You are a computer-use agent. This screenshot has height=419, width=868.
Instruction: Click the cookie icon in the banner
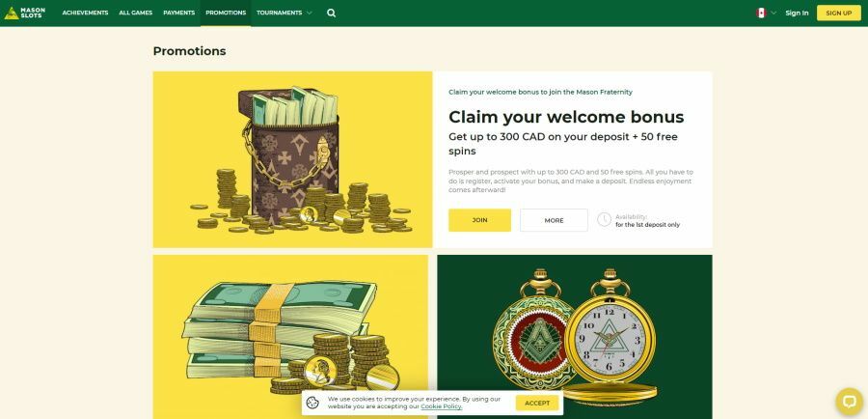(x=312, y=403)
